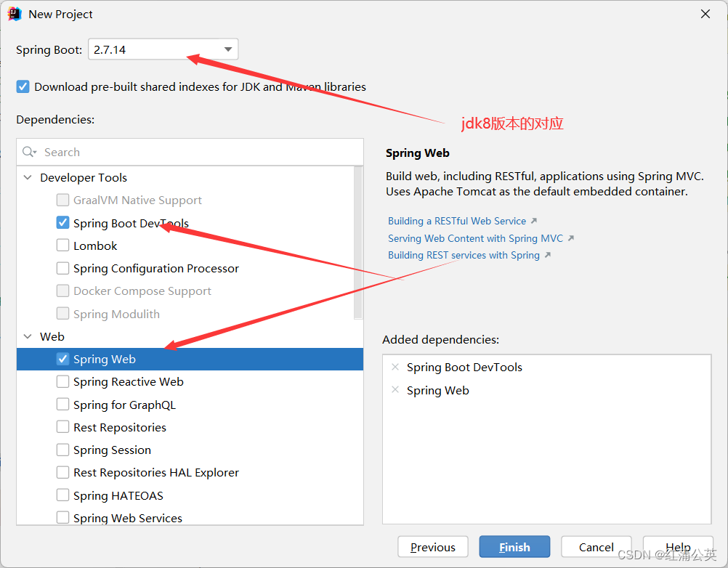Click the dependency Search field
This screenshot has width=728, height=568.
pyautogui.click(x=190, y=152)
